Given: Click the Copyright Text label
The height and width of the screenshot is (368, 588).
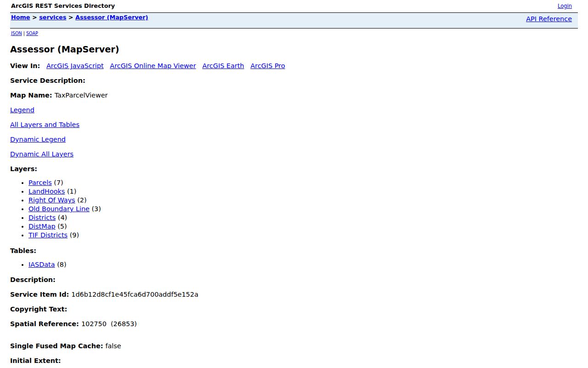Looking at the screenshot, I should point(39,309).
